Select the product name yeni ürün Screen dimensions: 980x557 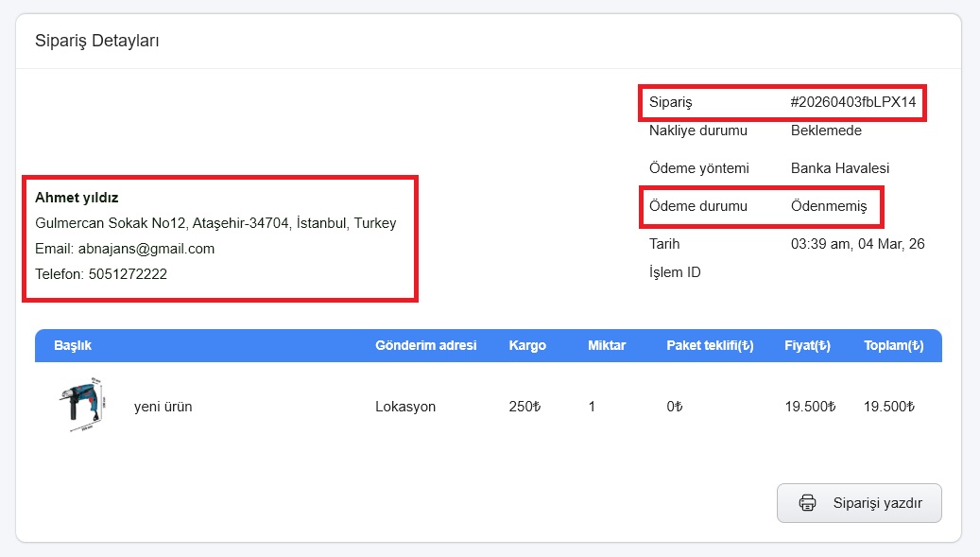163,407
